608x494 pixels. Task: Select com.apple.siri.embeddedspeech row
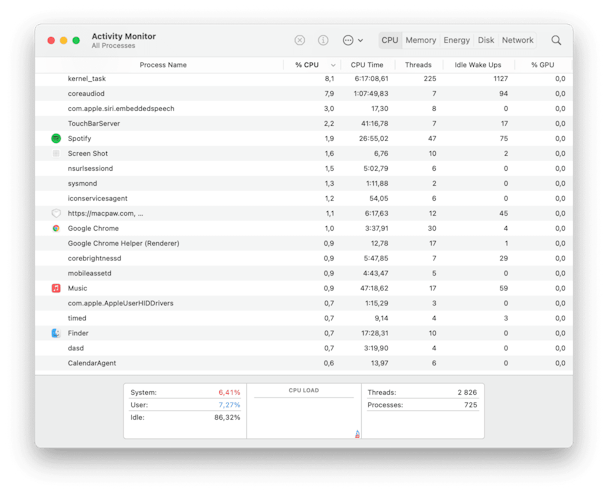[304, 109]
